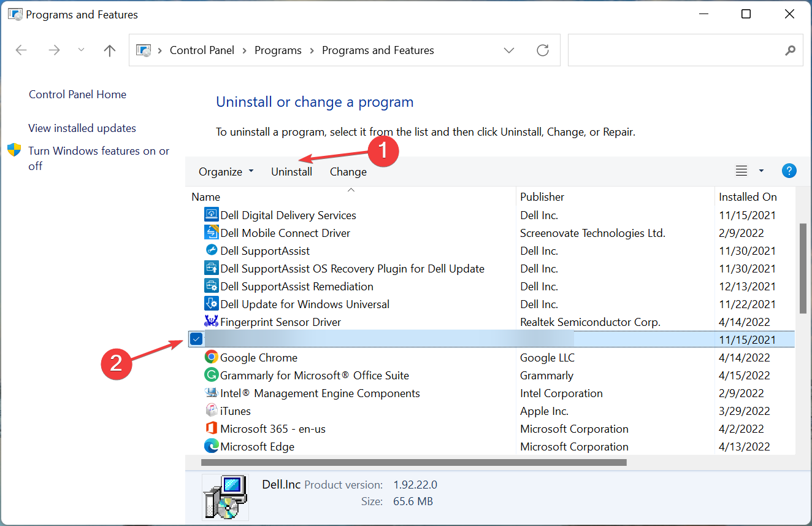
Task: Click the horizontal scrollbar thumb
Action: click(x=414, y=462)
